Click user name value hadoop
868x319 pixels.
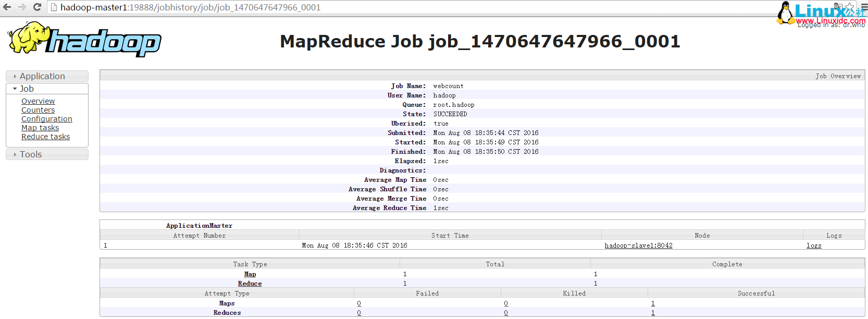(444, 95)
